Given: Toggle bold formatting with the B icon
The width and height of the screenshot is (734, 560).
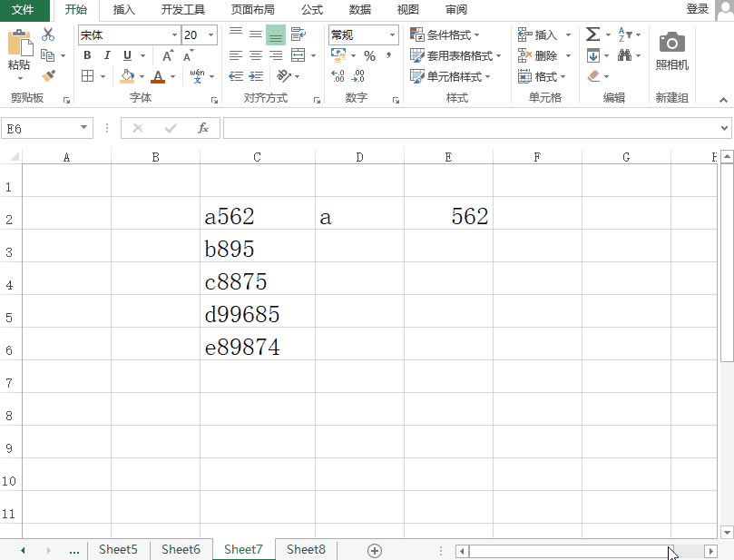Looking at the screenshot, I should [x=86, y=55].
